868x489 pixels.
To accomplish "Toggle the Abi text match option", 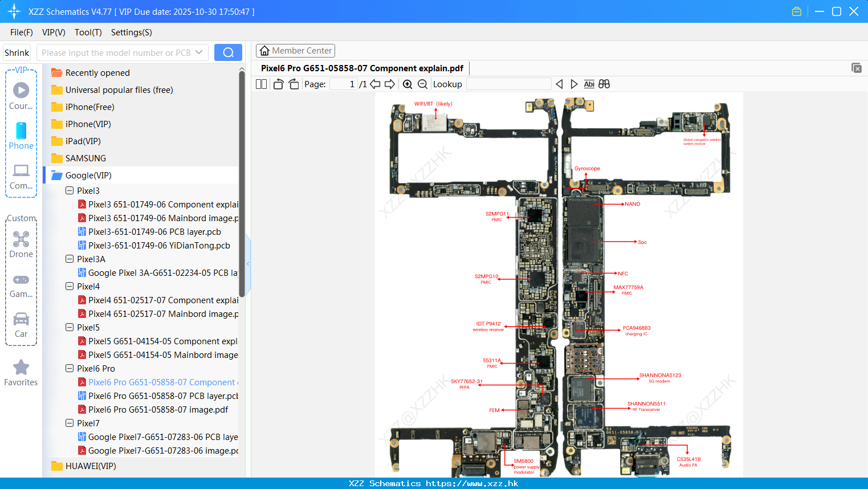I will (589, 84).
